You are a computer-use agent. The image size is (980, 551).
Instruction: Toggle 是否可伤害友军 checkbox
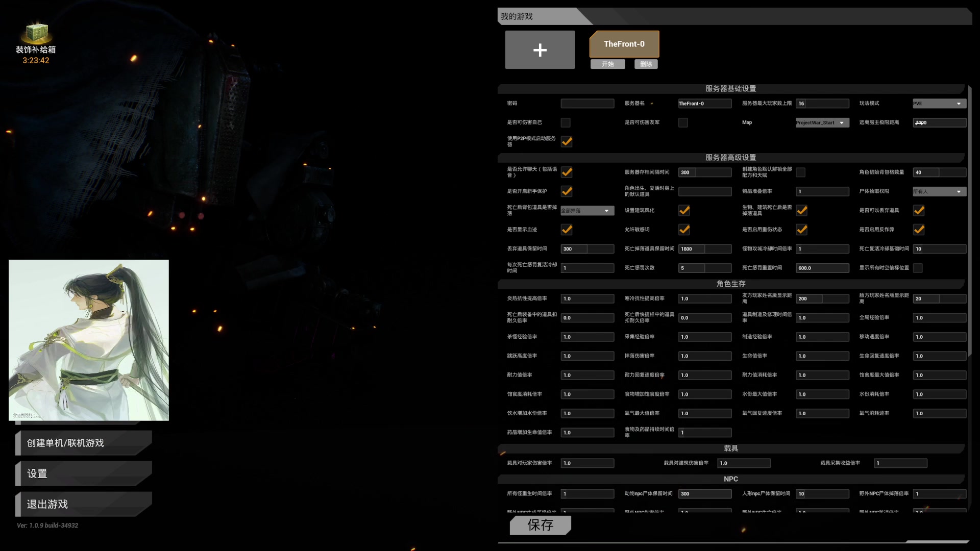683,123
